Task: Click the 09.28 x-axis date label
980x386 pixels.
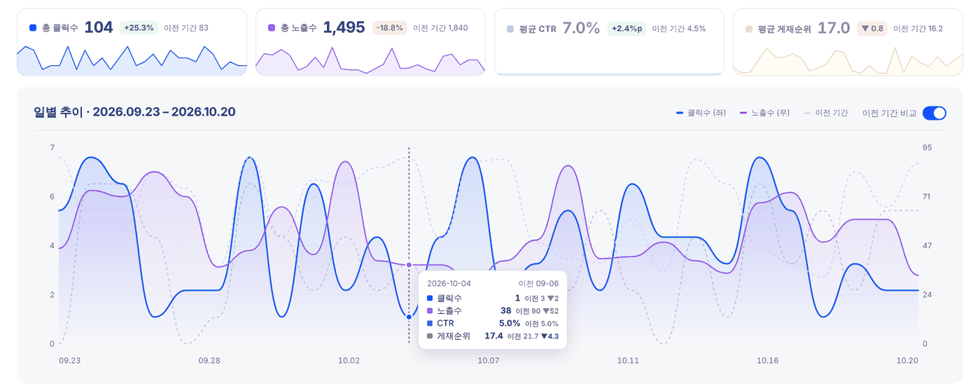Action: pos(209,361)
